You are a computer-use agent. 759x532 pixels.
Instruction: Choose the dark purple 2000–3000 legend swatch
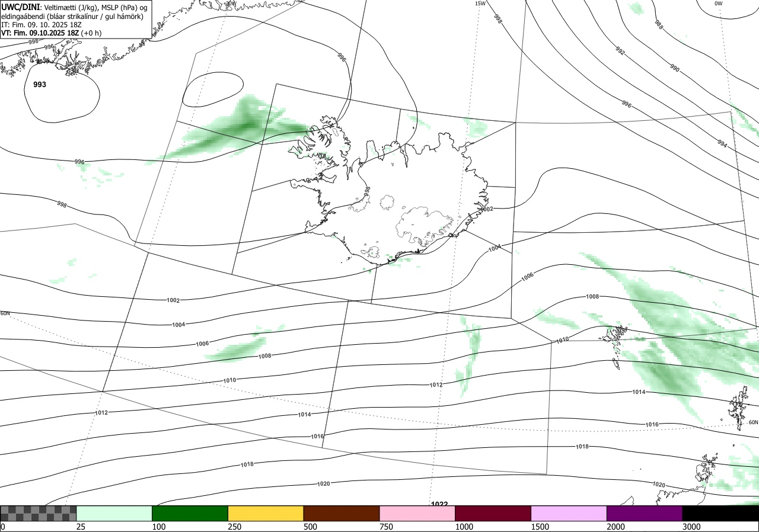tap(645, 513)
